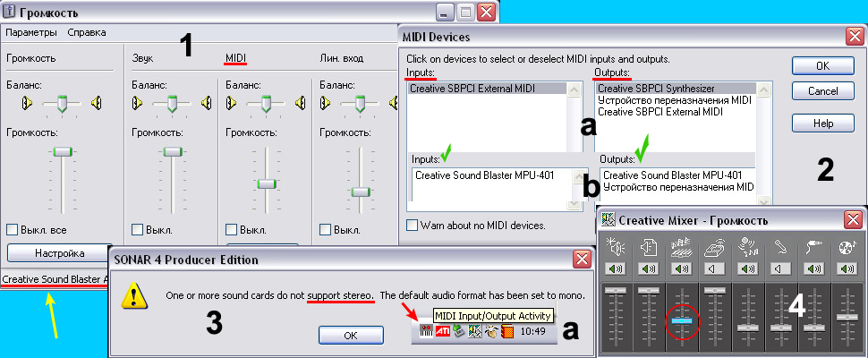
Task: Click the line-in jack plug icon in Creative Mixer
Action: tap(813, 249)
